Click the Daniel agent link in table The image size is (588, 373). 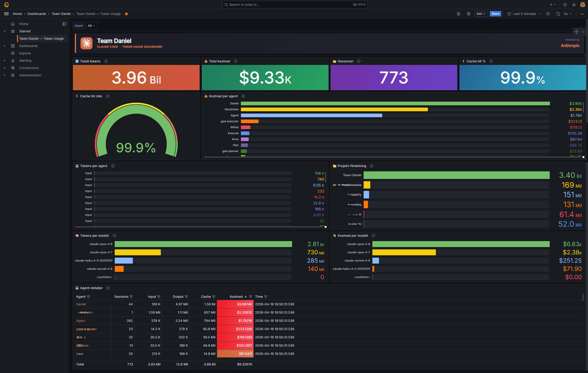tap(81, 304)
